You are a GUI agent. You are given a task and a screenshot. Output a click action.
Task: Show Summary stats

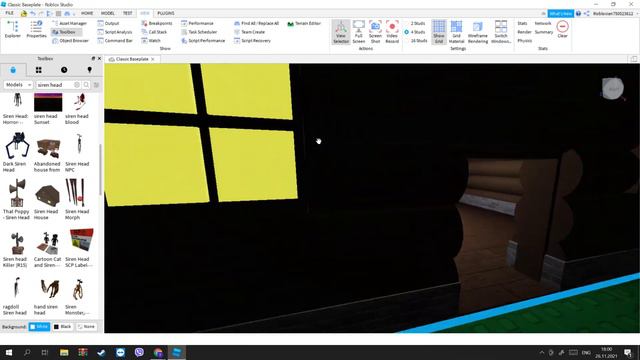544,32
